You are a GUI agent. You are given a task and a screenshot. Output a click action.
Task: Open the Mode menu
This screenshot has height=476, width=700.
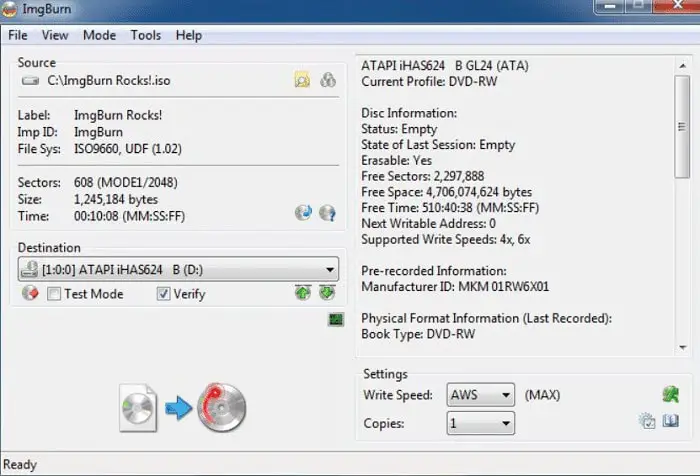pos(100,35)
